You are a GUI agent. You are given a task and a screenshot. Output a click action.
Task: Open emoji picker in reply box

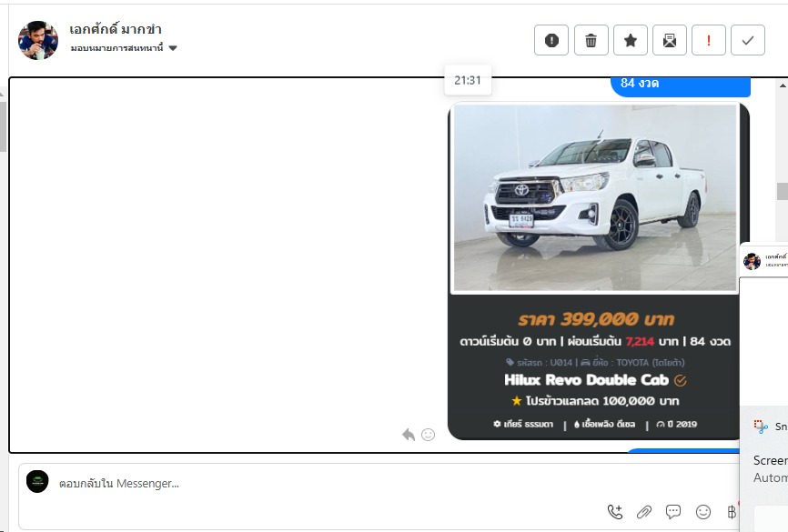point(702,512)
